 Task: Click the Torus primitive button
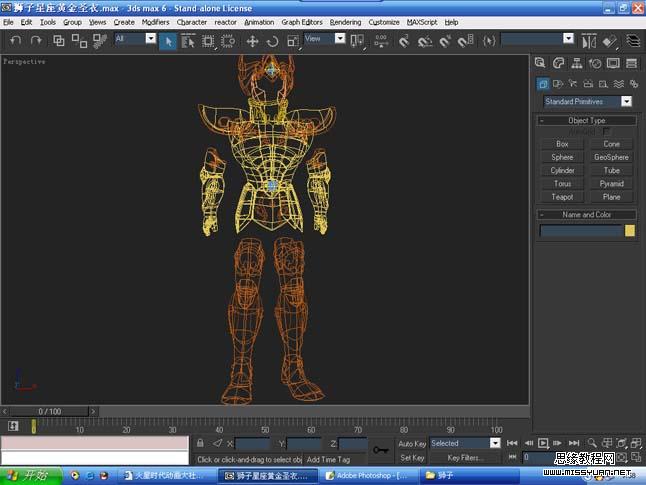click(x=562, y=184)
